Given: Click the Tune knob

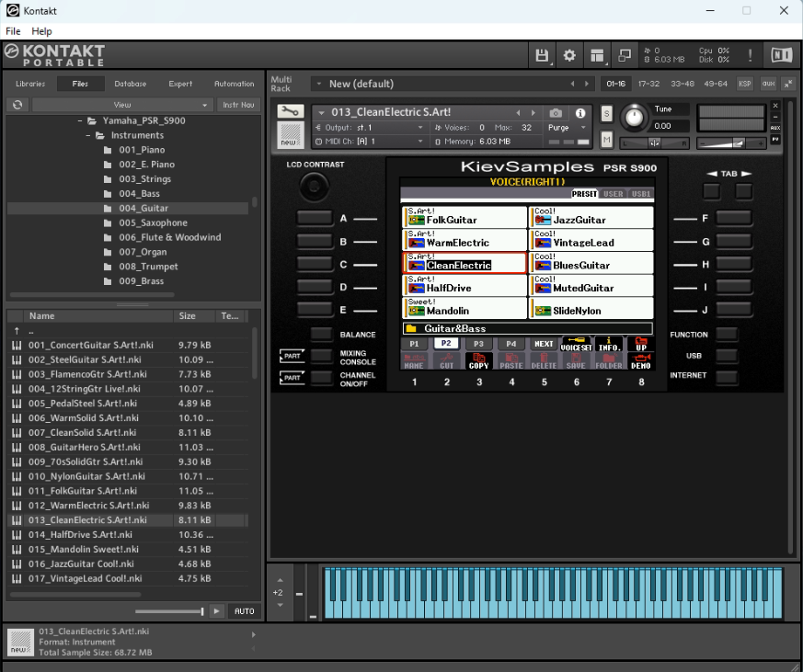Looking at the screenshot, I should tap(634, 118).
